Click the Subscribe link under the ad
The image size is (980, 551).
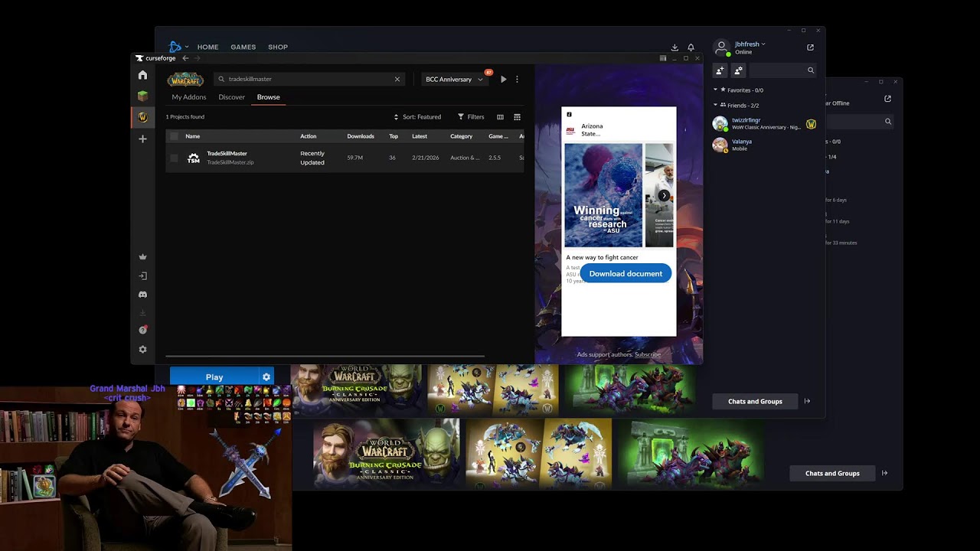tap(648, 354)
